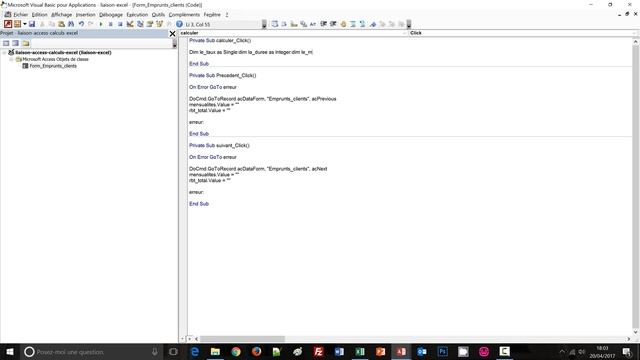Toggle a breakpoint with the hand icon

[x=343, y=24]
